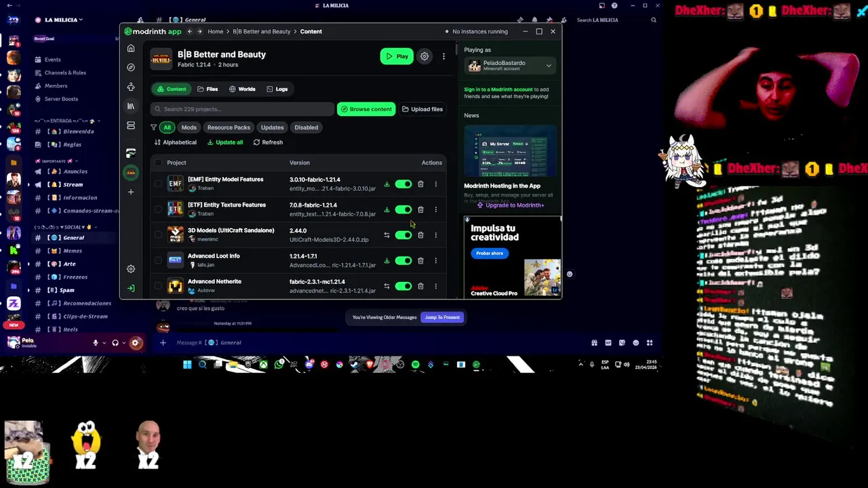The image size is (868, 488).
Task: Switch to the Files tab
Action: [x=208, y=89]
